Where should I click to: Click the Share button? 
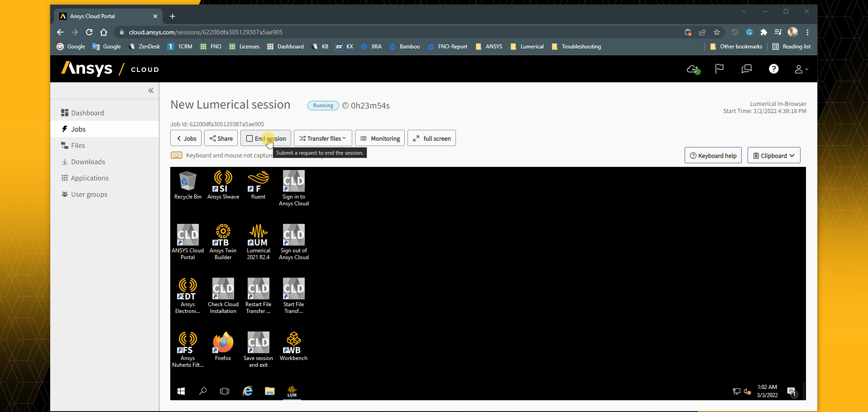click(x=221, y=138)
